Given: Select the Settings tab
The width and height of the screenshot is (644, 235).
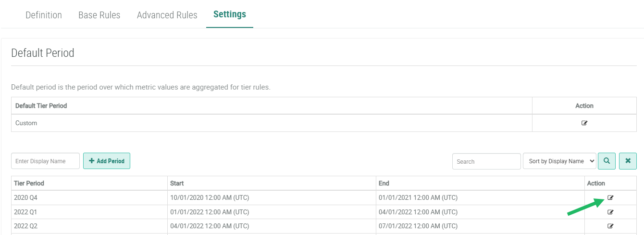Looking at the screenshot, I should (x=230, y=14).
